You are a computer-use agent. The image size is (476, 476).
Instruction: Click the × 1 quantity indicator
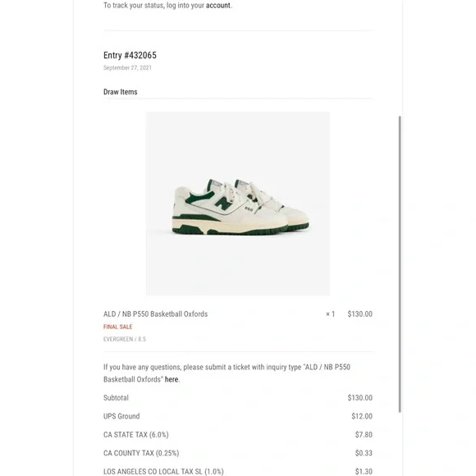[330, 314]
